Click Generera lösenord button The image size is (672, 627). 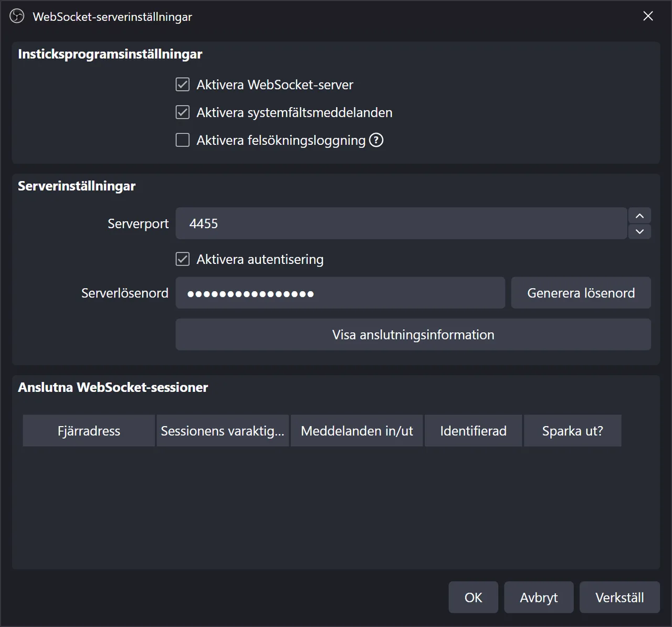tap(581, 293)
